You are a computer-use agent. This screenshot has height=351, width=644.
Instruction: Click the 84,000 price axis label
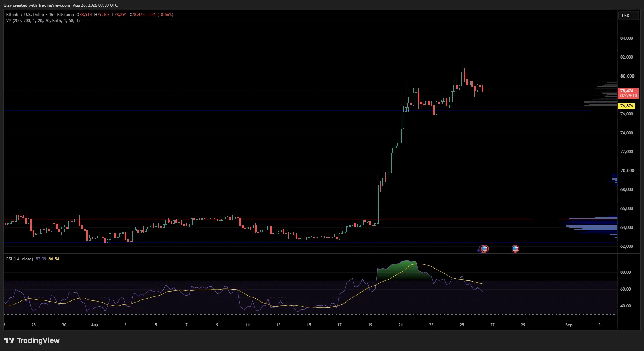[627, 38]
